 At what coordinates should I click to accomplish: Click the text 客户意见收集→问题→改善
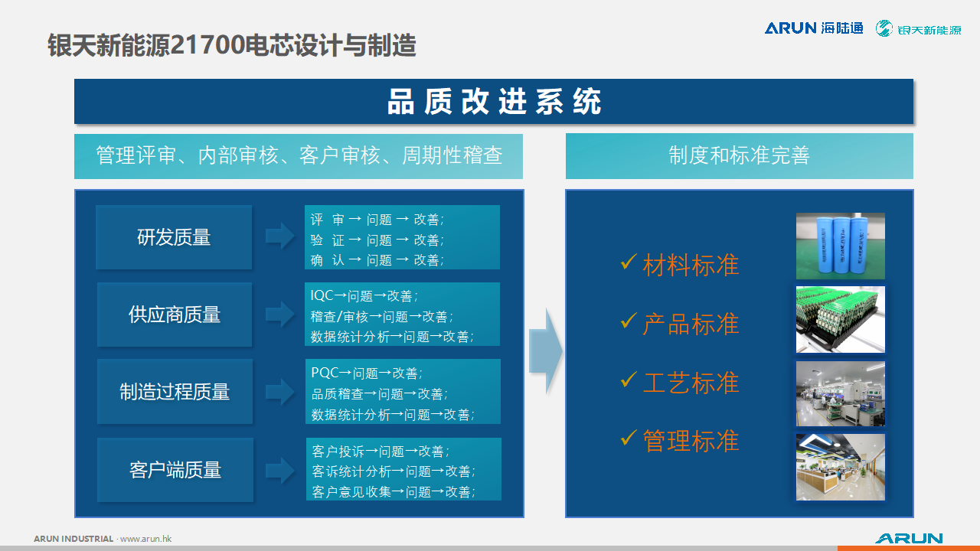tap(394, 492)
